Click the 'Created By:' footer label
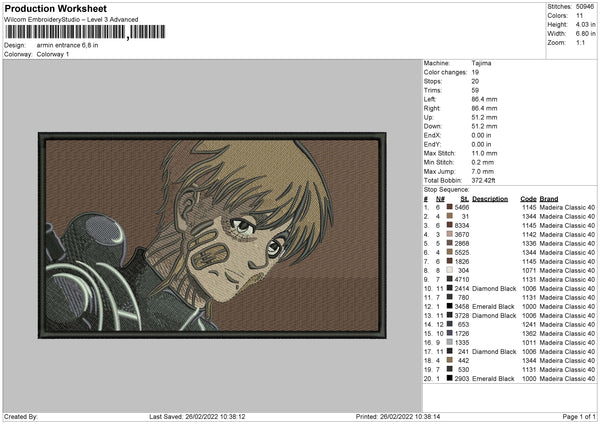Viewport: 600px width, 424px height. (x=21, y=417)
